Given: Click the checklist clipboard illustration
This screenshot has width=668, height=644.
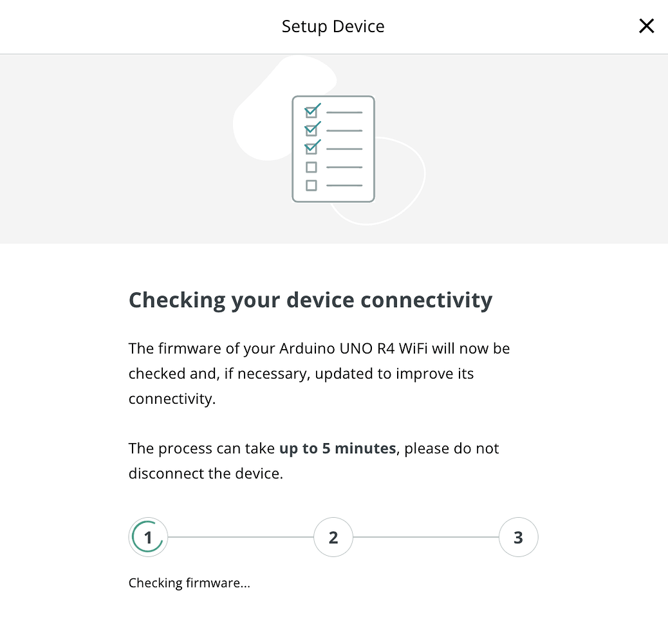Looking at the screenshot, I should click(333, 148).
